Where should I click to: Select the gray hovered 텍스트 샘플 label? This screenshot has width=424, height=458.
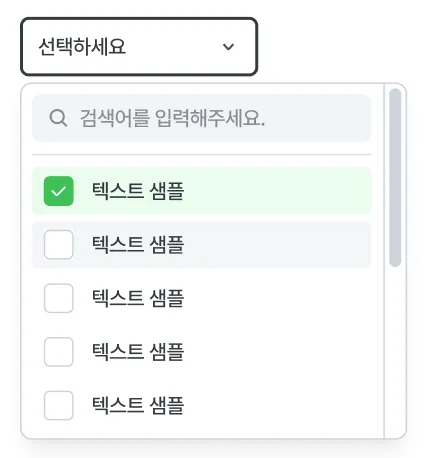pos(138,245)
